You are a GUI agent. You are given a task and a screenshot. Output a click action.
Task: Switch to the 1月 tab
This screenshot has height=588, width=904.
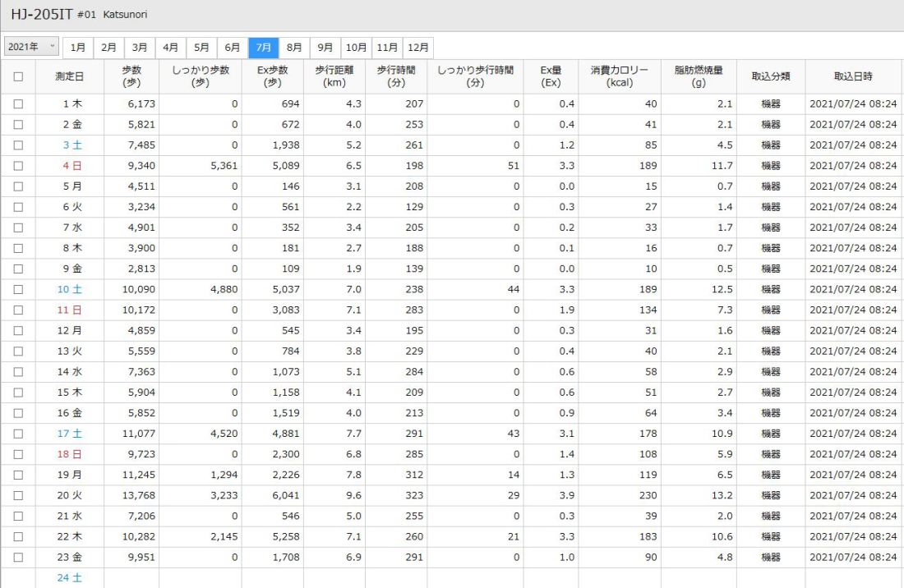point(78,48)
